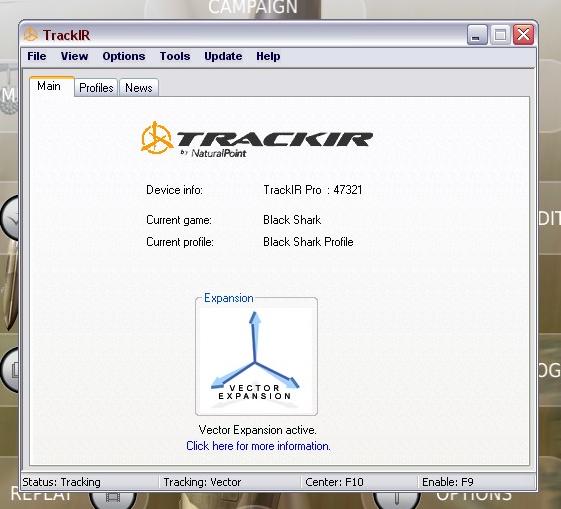Open the Help menu
The image size is (561, 509).
click(268, 56)
